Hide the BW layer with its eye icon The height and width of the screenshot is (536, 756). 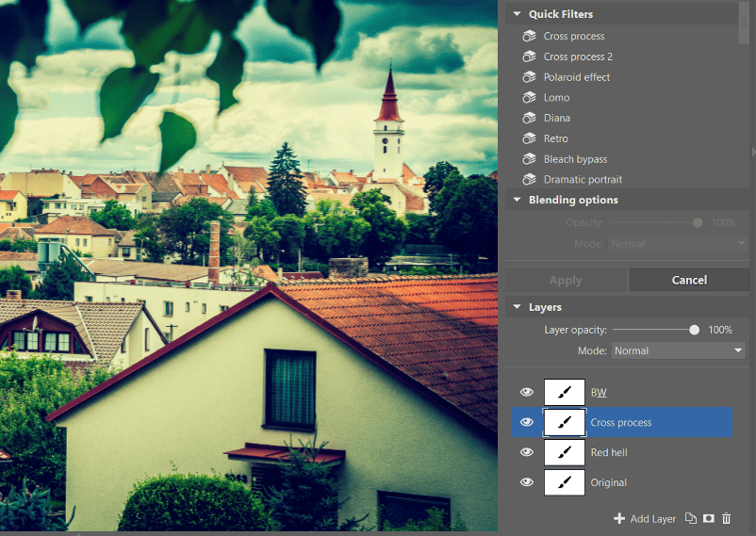[527, 393]
